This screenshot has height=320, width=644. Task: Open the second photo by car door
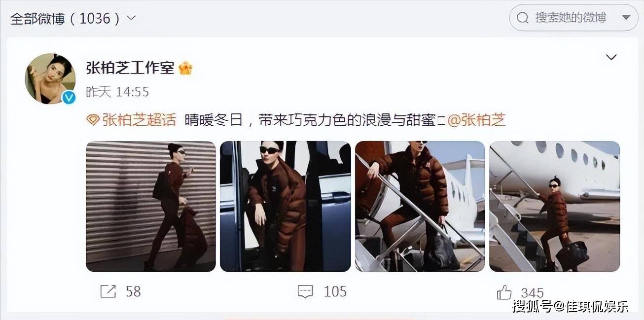tap(285, 207)
